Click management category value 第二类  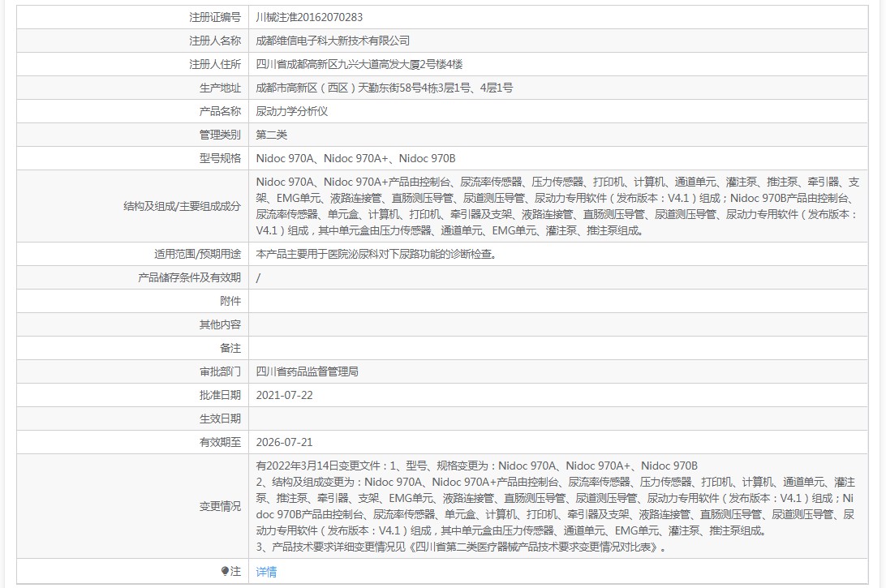coord(271,135)
